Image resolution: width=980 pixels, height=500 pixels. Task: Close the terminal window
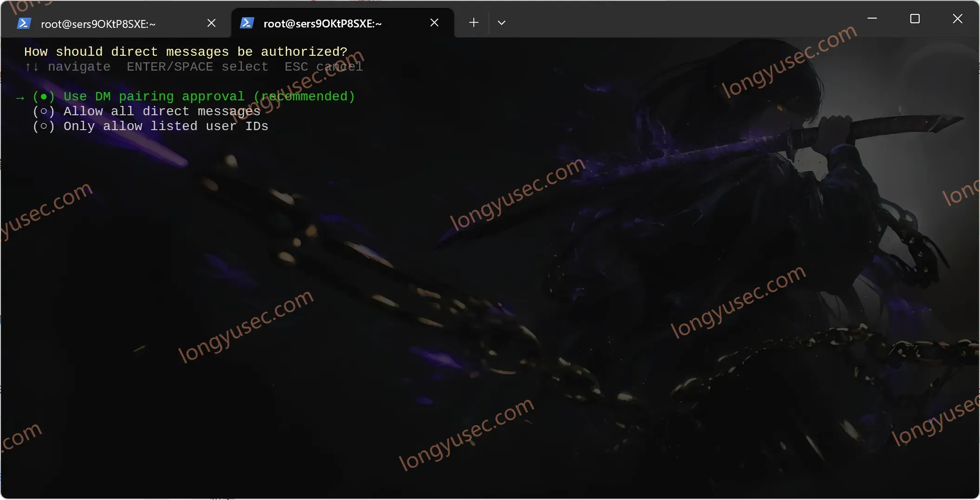tap(957, 19)
